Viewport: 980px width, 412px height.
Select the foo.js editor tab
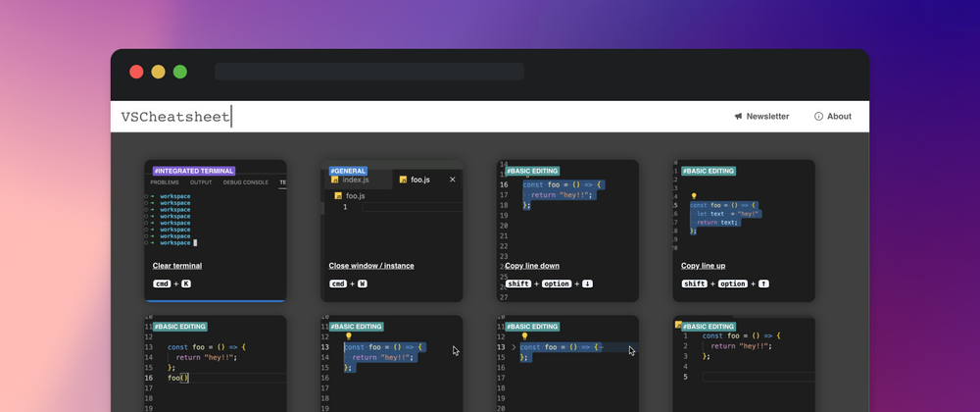pyautogui.click(x=419, y=180)
